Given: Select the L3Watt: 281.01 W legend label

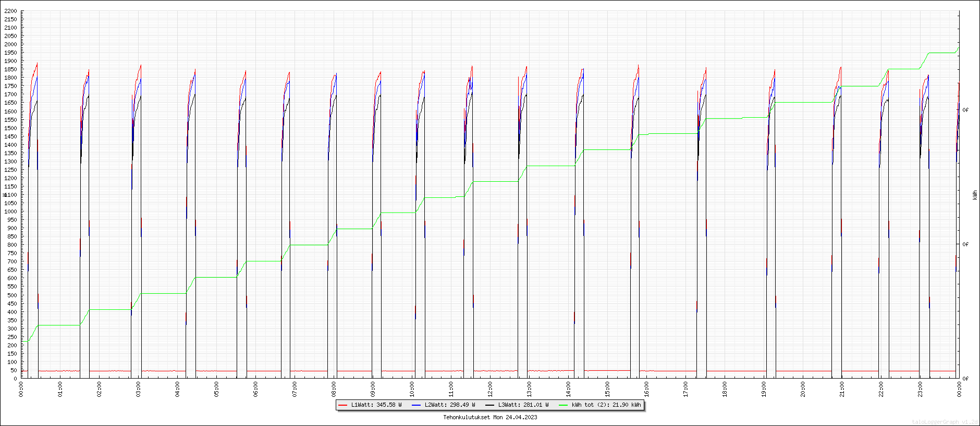Looking at the screenshot, I should [x=523, y=405].
